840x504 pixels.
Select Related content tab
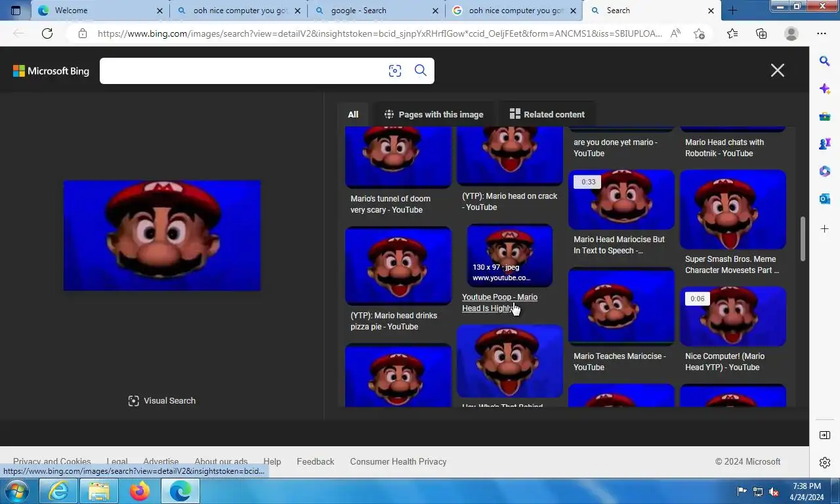[547, 114]
